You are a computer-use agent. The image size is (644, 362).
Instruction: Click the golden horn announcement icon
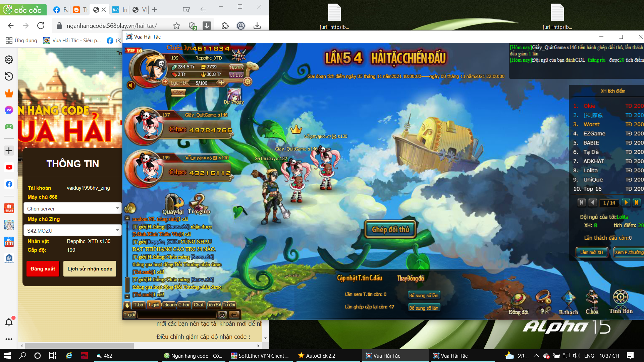(130, 208)
